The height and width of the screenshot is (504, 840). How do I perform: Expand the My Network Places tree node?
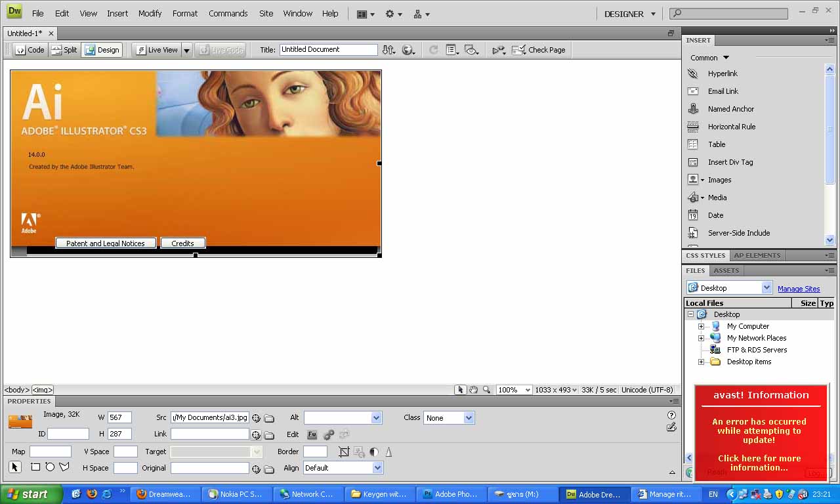701,338
